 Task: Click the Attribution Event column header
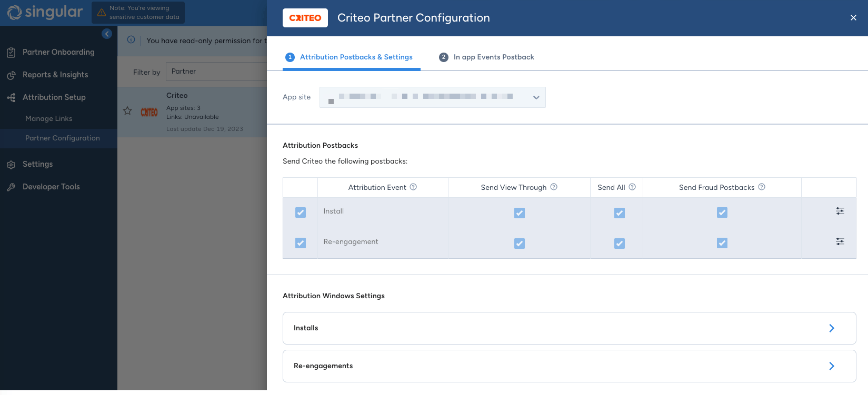[377, 187]
